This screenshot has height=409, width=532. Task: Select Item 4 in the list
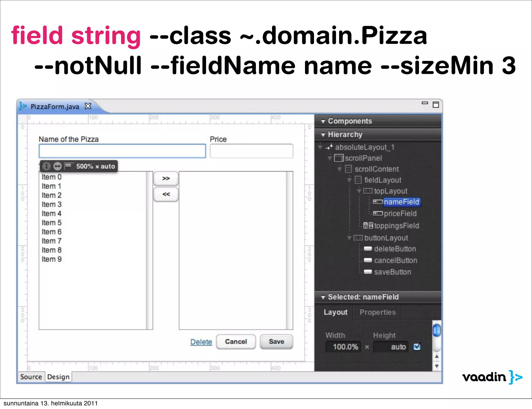pyautogui.click(x=52, y=213)
